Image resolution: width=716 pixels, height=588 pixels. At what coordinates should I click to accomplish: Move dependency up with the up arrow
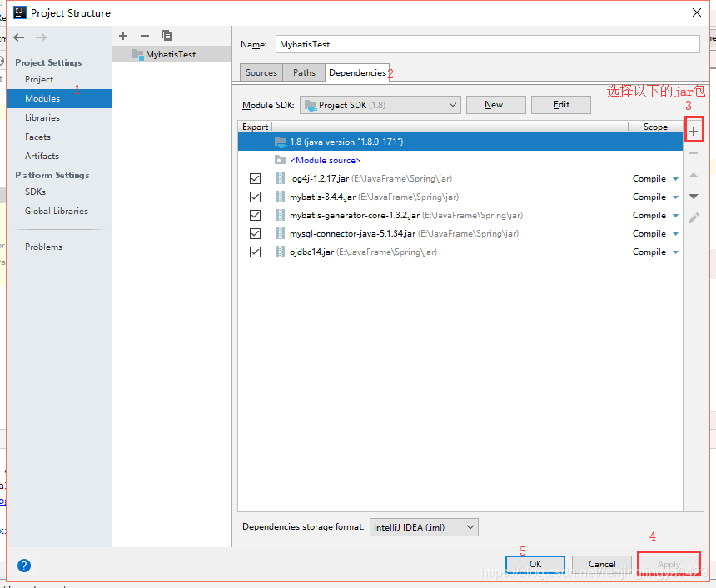click(694, 175)
